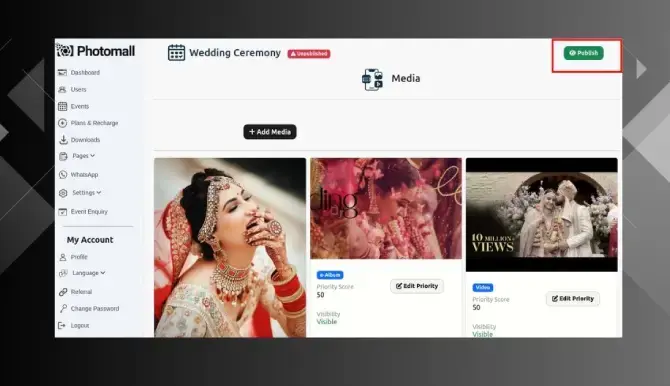Open the Downloads arrow icon
The image size is (670, 386).
pyautogui.click(x=63, y=140)
